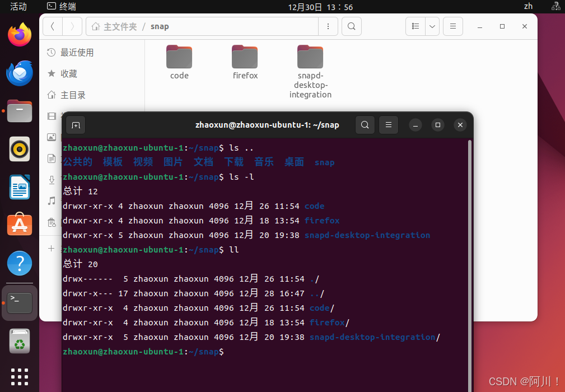Open Files main hamburger menu
Viewport: 565px width, 392px height.
click(453, 26)
